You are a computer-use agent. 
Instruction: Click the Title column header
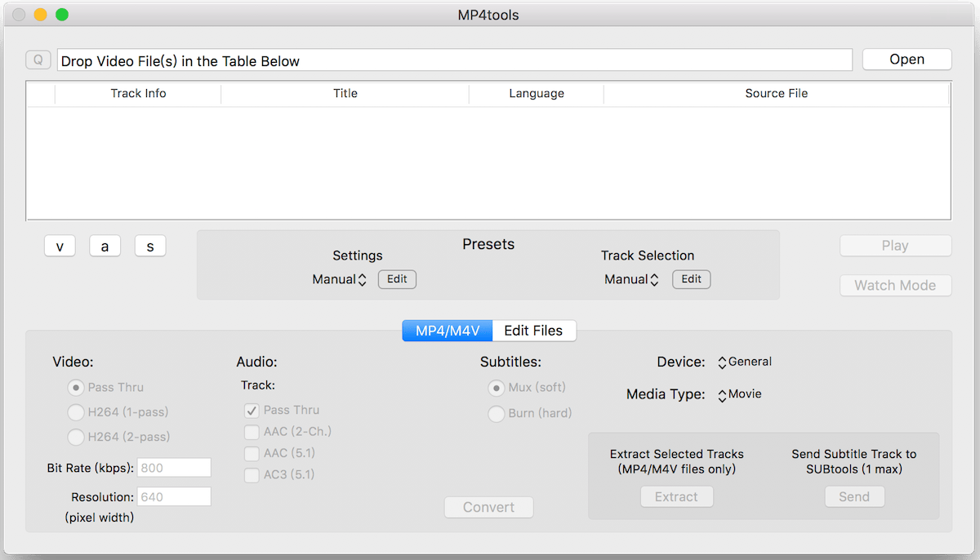[345, 94]
